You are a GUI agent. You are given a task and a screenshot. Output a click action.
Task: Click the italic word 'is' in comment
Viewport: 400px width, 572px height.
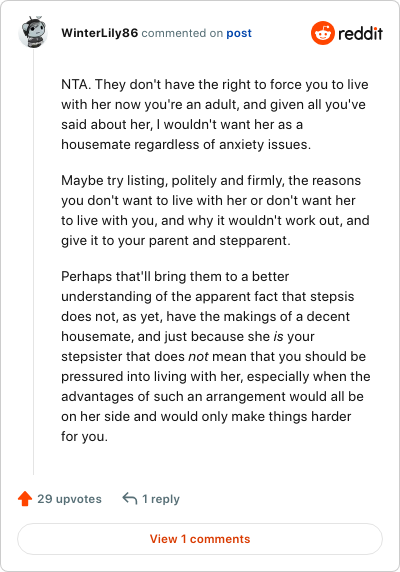tap(279, 336)
